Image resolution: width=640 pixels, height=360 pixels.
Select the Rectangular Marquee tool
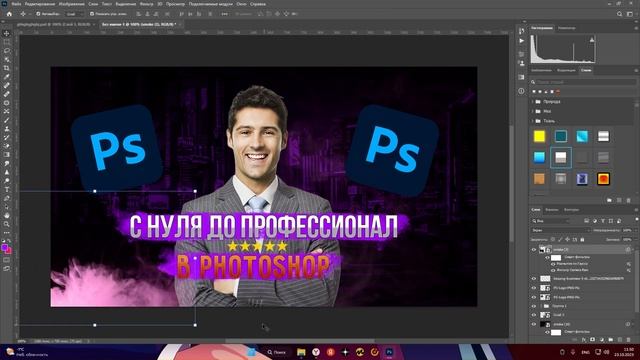click(7, 42)
